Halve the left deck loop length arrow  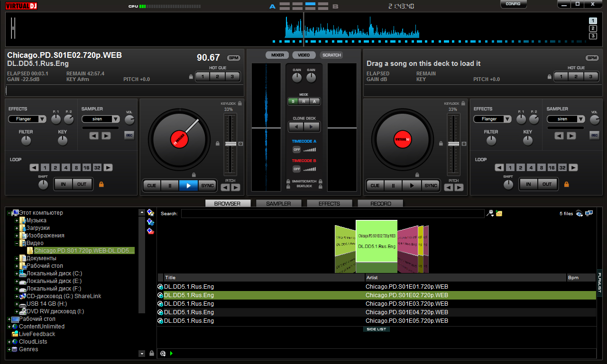pos(34,167)
